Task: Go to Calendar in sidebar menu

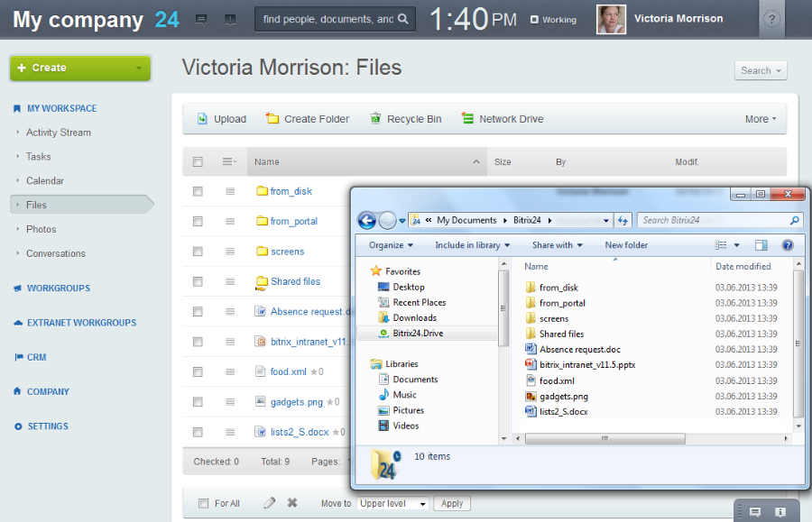Action: point(45,181)
